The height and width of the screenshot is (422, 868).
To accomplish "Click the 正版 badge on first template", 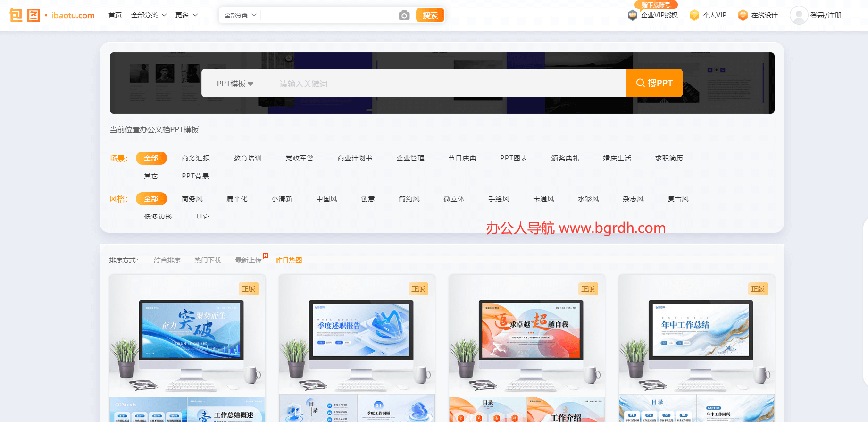I will pos(248,289).
